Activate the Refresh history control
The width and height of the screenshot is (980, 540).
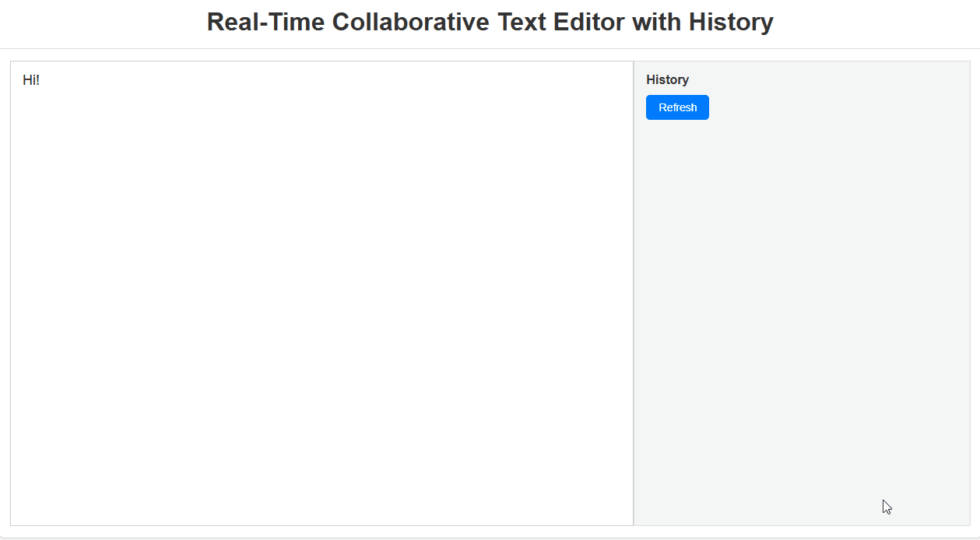676,107
